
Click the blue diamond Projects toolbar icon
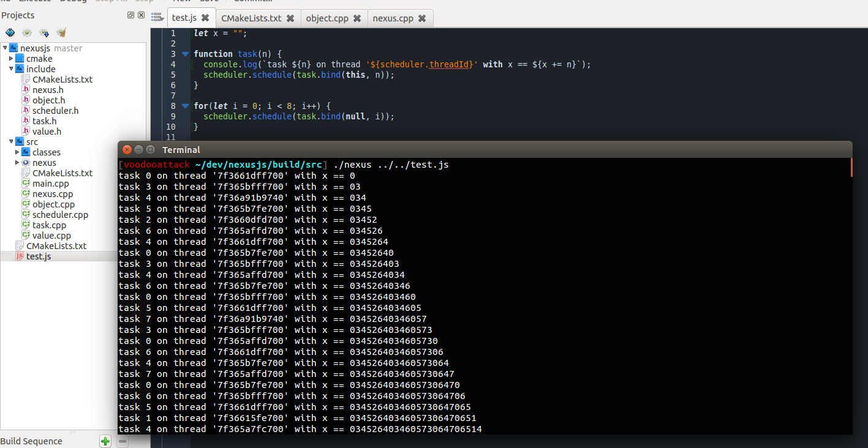tap(10, 32)
